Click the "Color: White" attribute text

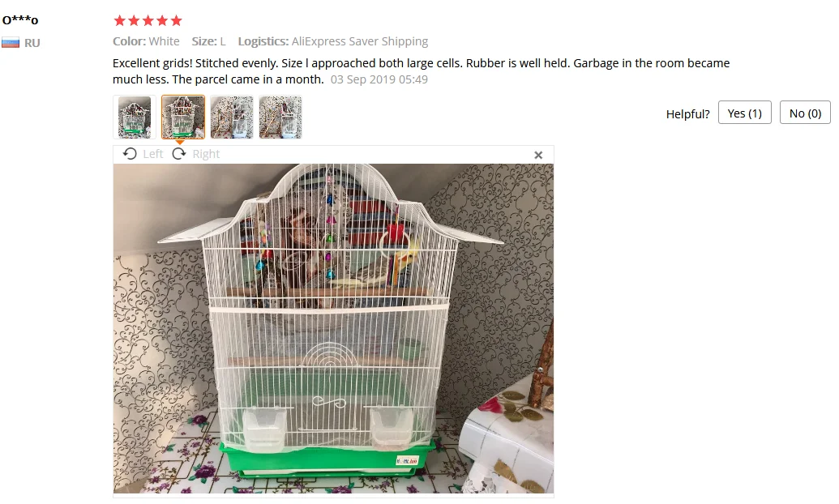point(146,41)
